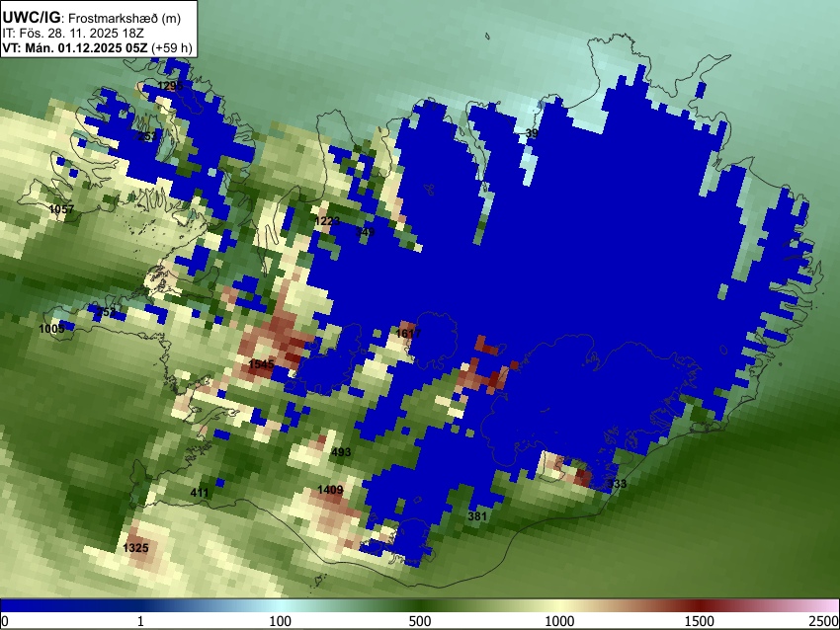The height and width of the screenshot is (630, 840).
Task: Select the 1545 value label
Action: point(262,364)
